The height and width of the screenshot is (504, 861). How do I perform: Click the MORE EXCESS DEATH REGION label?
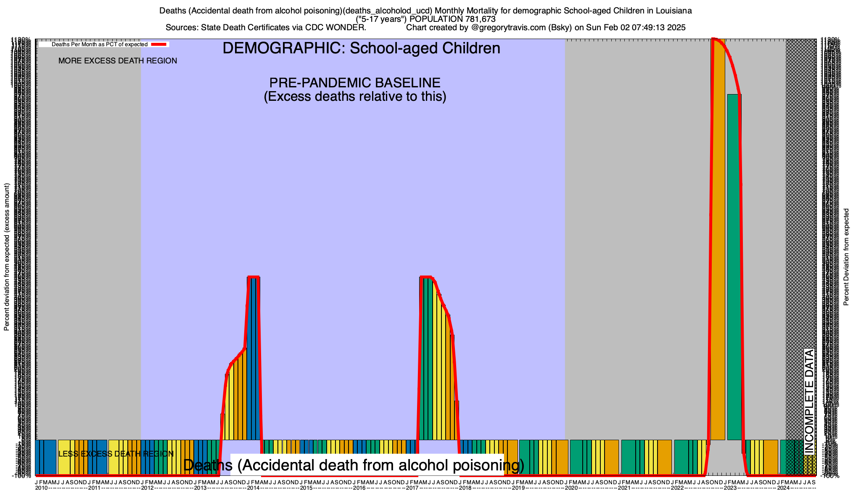(x=118, y=61)
